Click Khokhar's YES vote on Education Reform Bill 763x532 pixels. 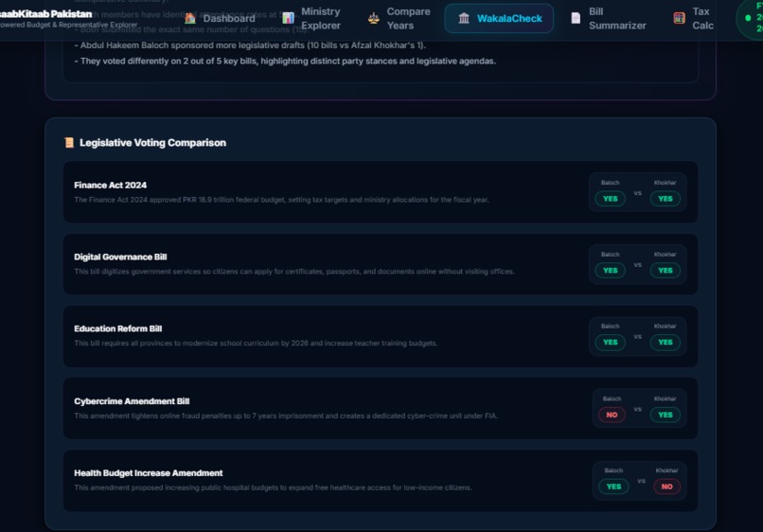[x=665, y=342]
